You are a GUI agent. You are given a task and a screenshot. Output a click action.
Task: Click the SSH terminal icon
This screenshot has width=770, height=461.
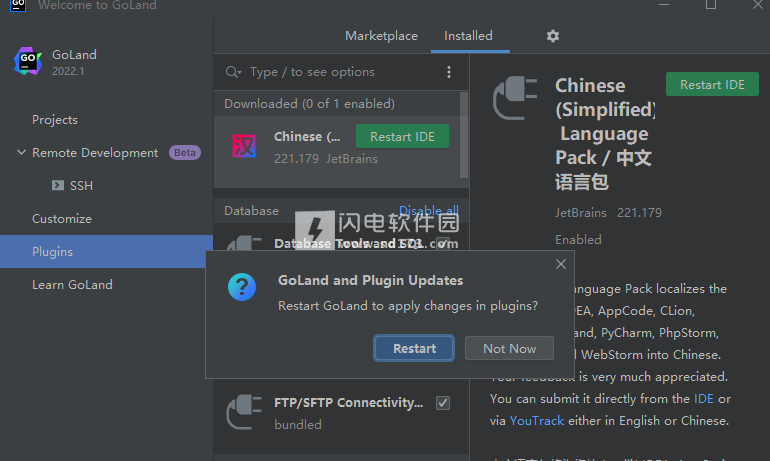tap(58, 185)
